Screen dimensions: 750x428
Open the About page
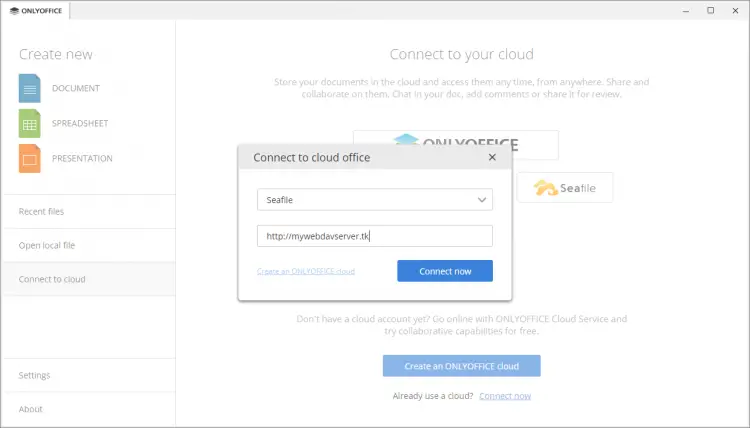pyautogui.click(x=88, y=409)
